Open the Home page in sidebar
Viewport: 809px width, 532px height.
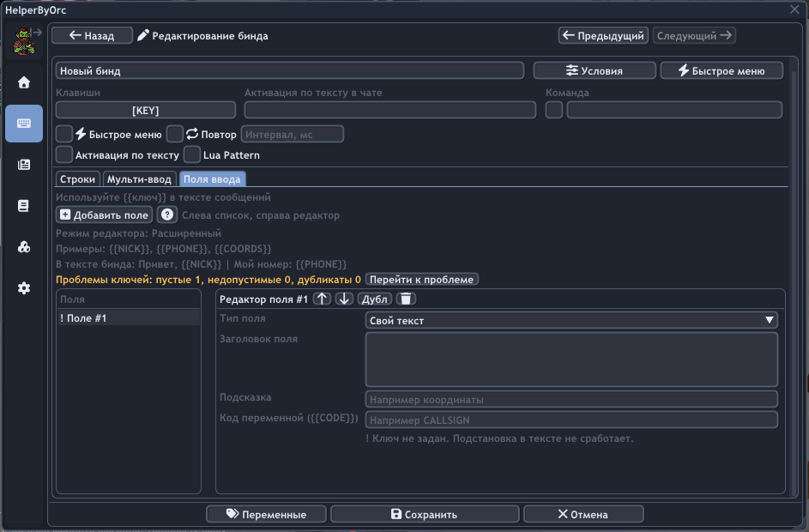tap(24, 82)
